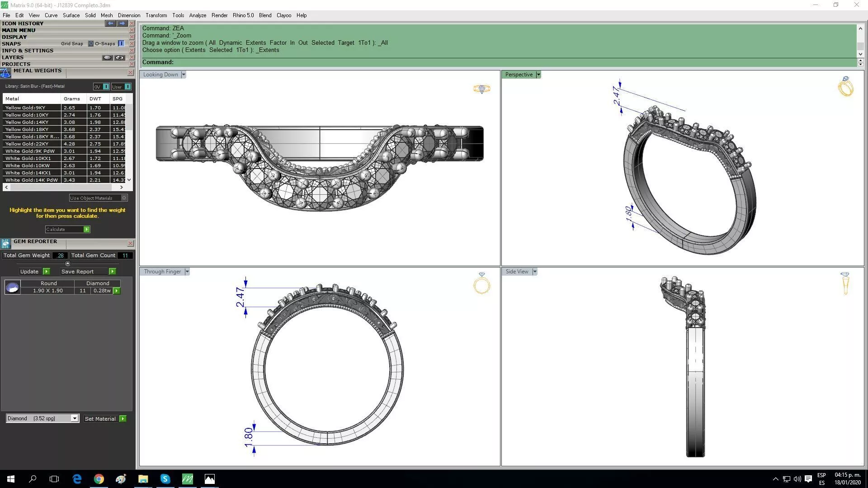Open Matrix app from Windows taskbar
Screen dimensions: 868x488
187,479
